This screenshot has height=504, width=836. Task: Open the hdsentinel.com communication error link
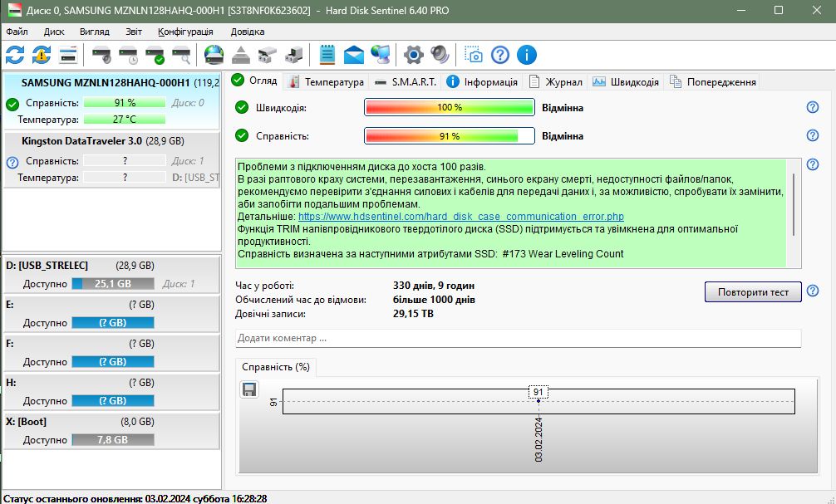click(x=460, y=217)
